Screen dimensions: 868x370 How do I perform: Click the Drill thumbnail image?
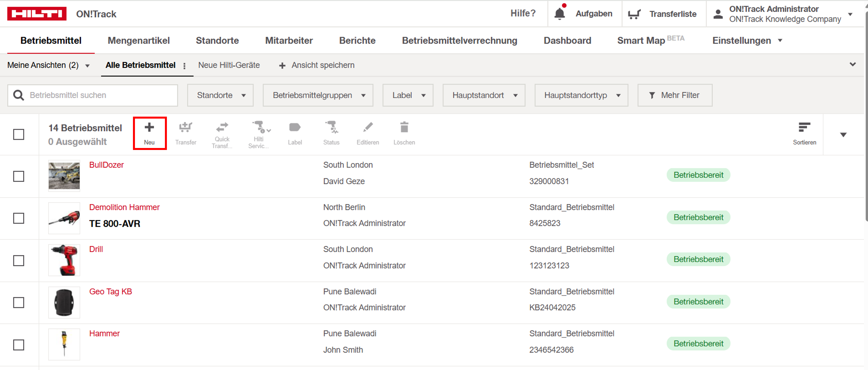[x=64, y=260]
